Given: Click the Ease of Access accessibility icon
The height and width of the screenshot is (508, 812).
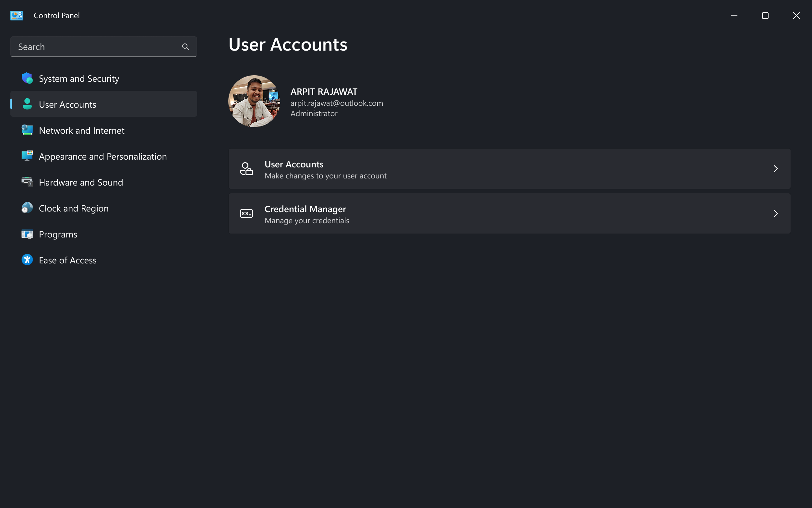Looking at the screenshot, I should 27,260.
